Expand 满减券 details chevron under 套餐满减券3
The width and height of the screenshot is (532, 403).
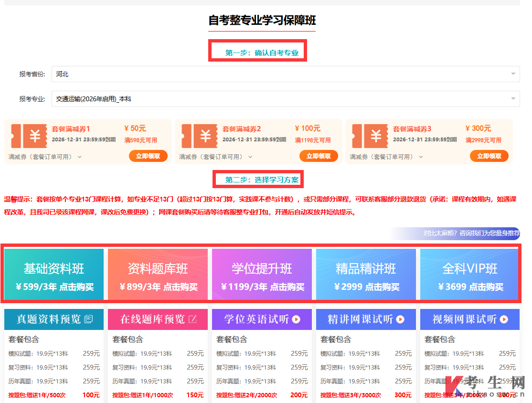[421, 157]
